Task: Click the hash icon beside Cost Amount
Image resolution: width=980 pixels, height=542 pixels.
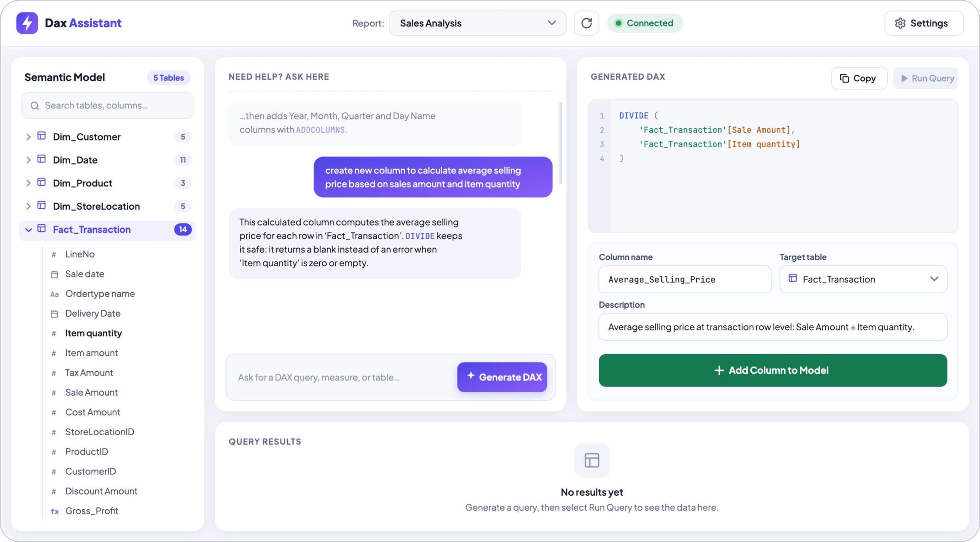Action: [54, 413]
